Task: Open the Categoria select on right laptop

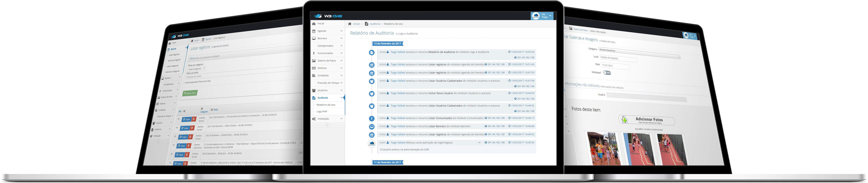Action: 639,53
